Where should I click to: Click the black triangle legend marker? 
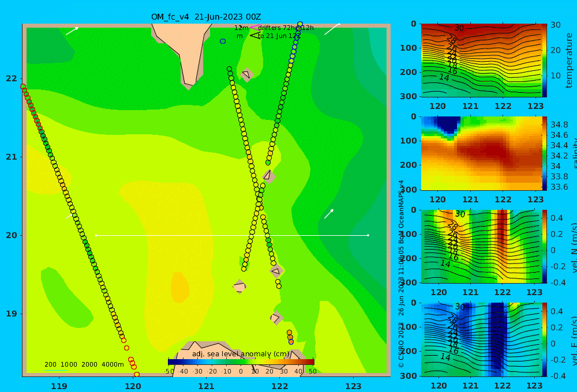click(x=254, y=36)
